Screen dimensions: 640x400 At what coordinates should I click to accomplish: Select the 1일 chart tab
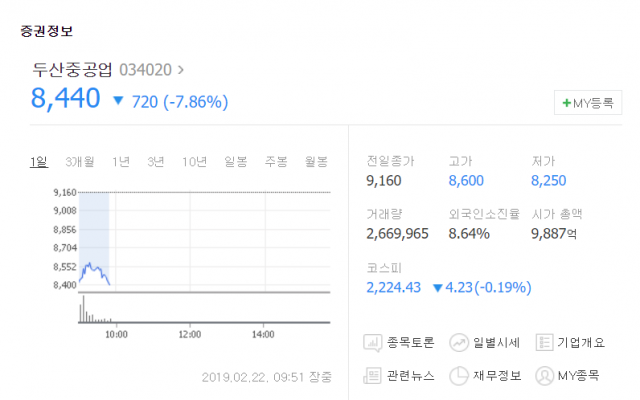[39, 162]
